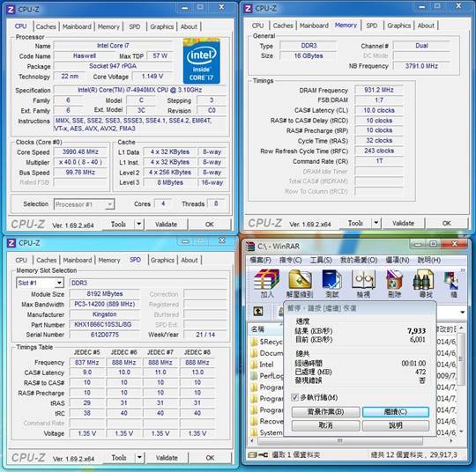Image resolution: width=476 pixels, height=472 pixels.
Task: Click the WinRAR Extract To (解壓縮到) icon
Action: [300, 284]
